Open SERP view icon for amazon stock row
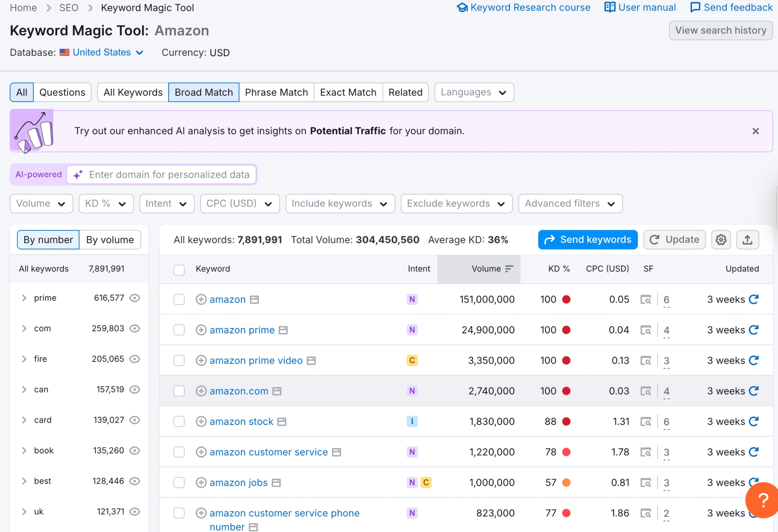Image resolution: width=778 pixels, height=532 pixels. pos(645,421)
